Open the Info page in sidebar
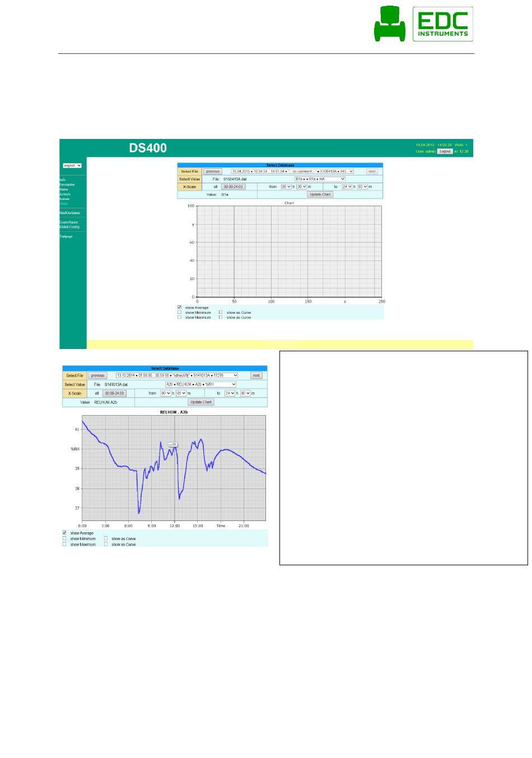Image resolution: width=532 pixels, height=758 pixels. 63,180
